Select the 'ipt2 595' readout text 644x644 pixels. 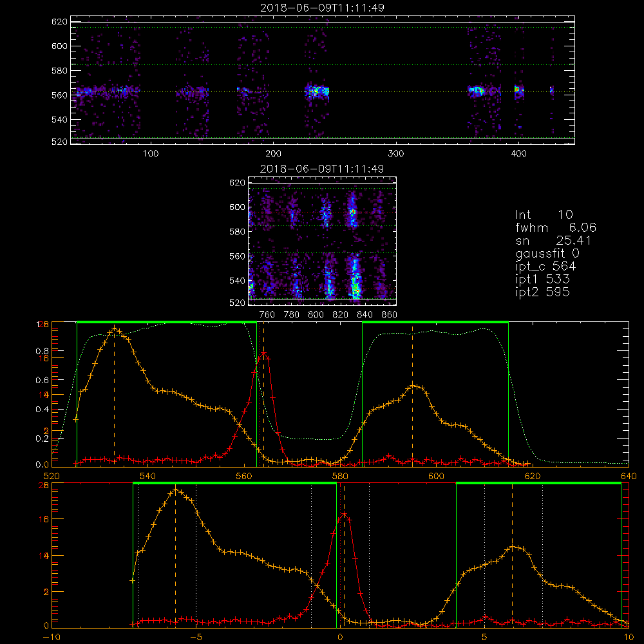542,292
